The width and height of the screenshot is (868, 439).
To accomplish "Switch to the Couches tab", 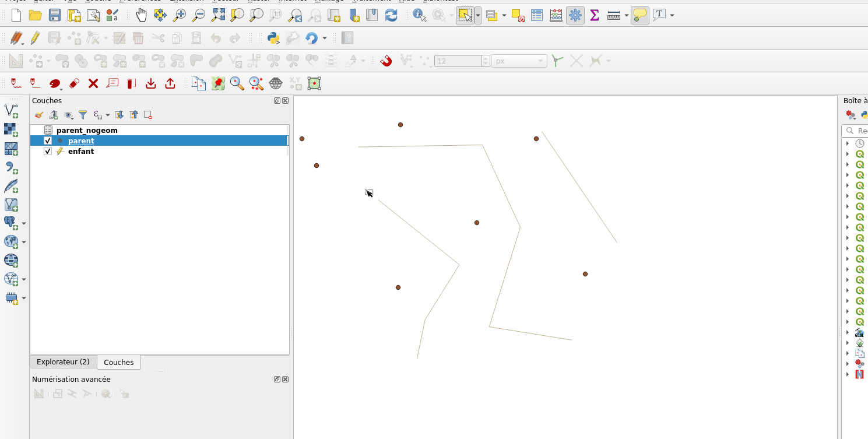I will pyautogui.click(x=118, y=362).
